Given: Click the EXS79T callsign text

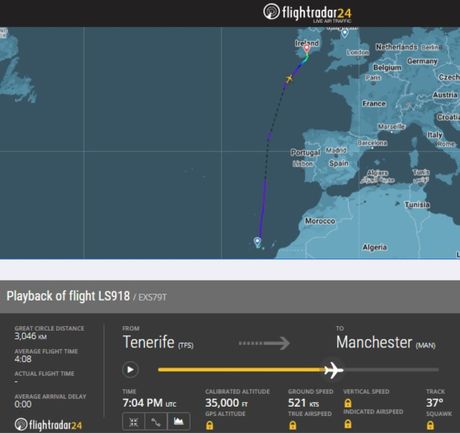Looking at the screenshot, I should click(x=152, y=297).
